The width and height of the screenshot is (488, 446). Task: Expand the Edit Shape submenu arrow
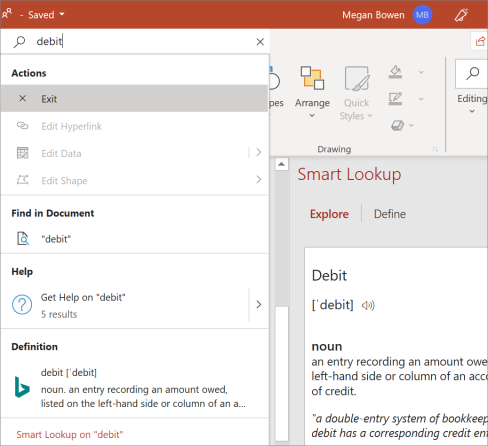click(259, 180)
